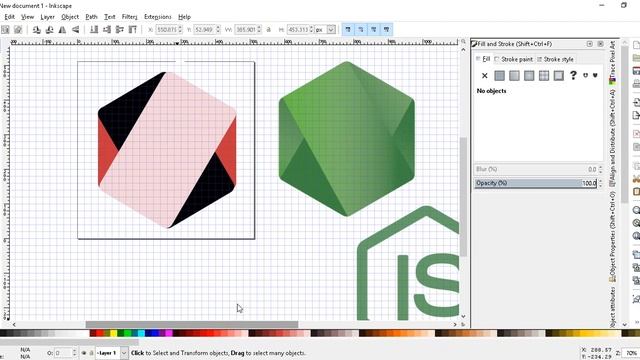Open Align and Distribute docked tab
Screen dimensions: 640x360
point(612,138)
